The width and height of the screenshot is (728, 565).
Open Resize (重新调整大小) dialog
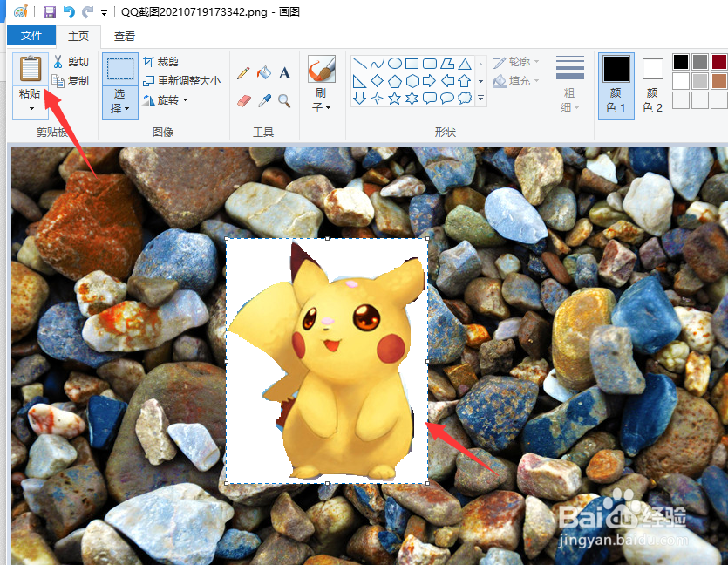(181, 81)
